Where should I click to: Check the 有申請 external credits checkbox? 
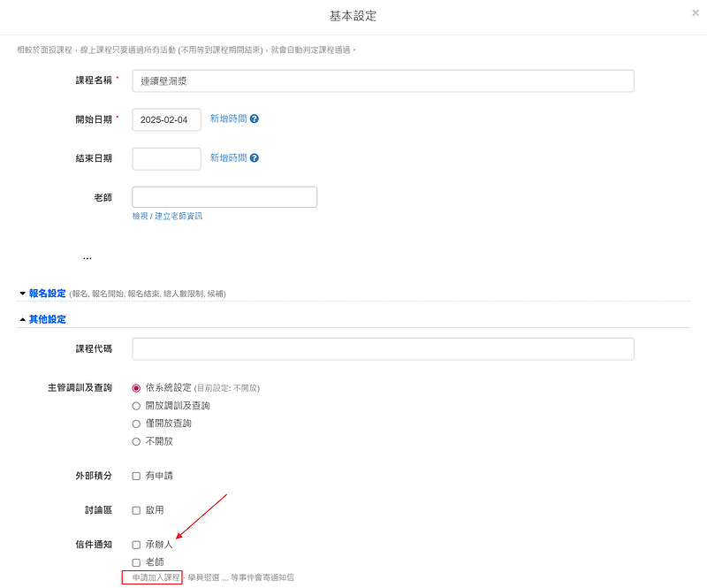(x=136, y=476)
